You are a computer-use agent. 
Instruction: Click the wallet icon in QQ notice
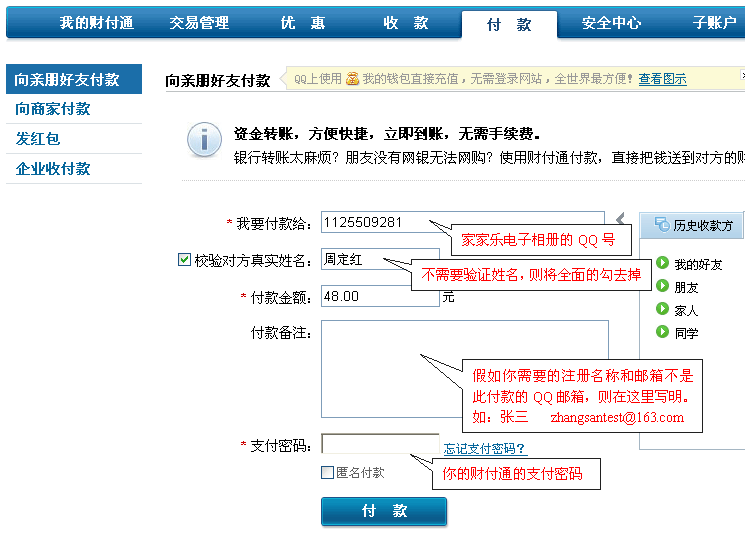352,78
